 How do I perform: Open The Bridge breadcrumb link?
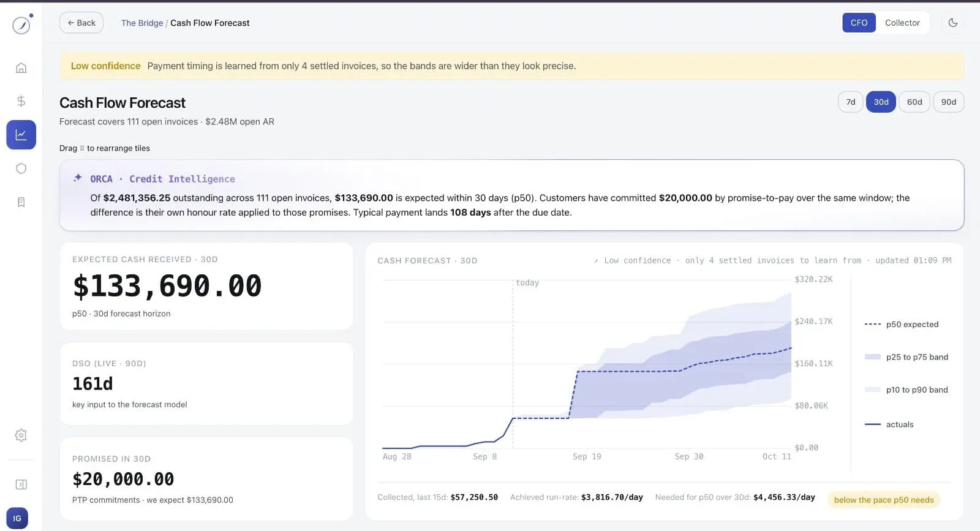point(142,23)
